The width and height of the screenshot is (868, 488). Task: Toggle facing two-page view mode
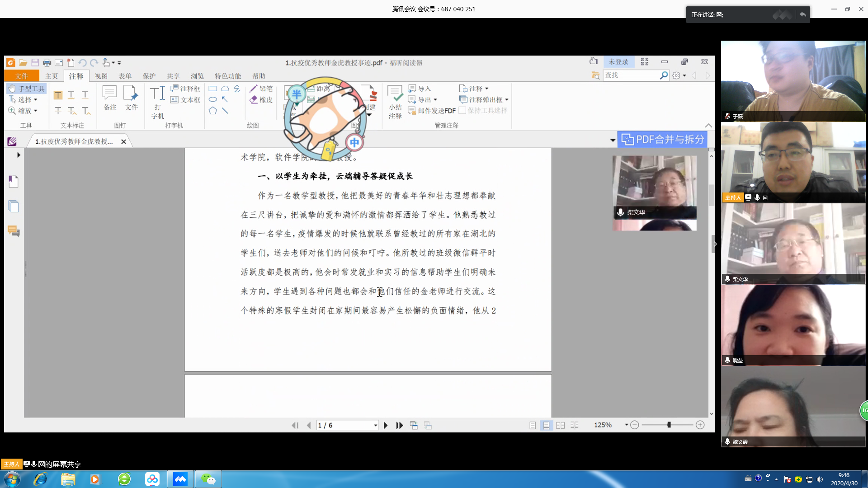tap(560, 425)
